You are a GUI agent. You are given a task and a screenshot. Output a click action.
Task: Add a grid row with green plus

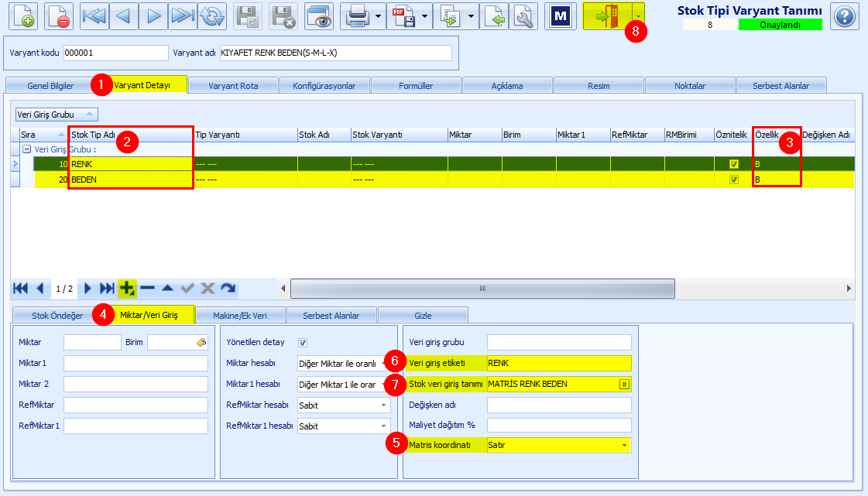click(x=127, y=288)
